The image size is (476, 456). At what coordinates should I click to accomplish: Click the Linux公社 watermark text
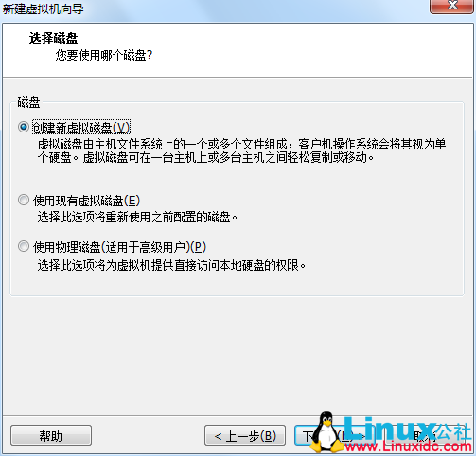[x=407, y=430]
